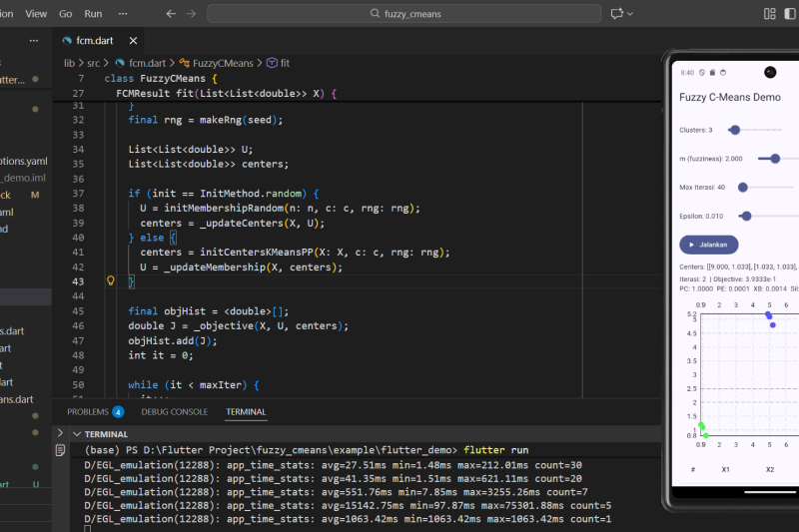Screen dimensions: 799x532
Task: Expand the arrow left of TERMINAL header
Action: point(61,434)
